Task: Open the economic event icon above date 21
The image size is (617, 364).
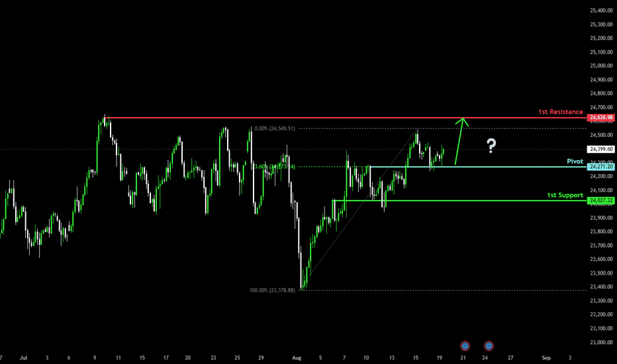Action: click(x=465, y=346)
